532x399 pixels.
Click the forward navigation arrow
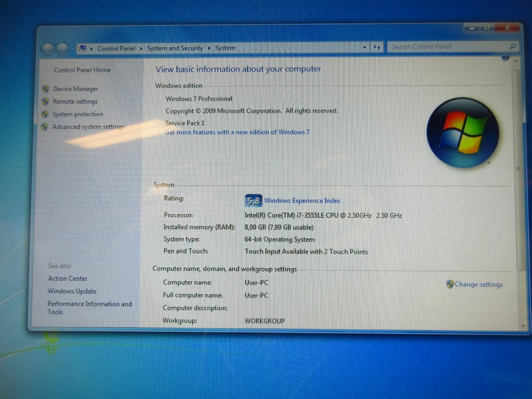coord(62,48)
